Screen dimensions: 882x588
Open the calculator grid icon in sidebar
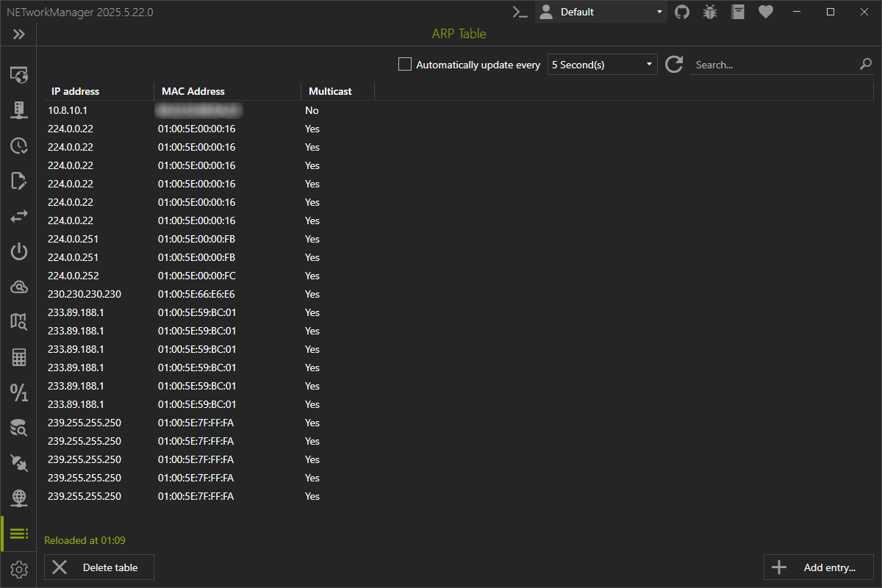tap(19, 358)
